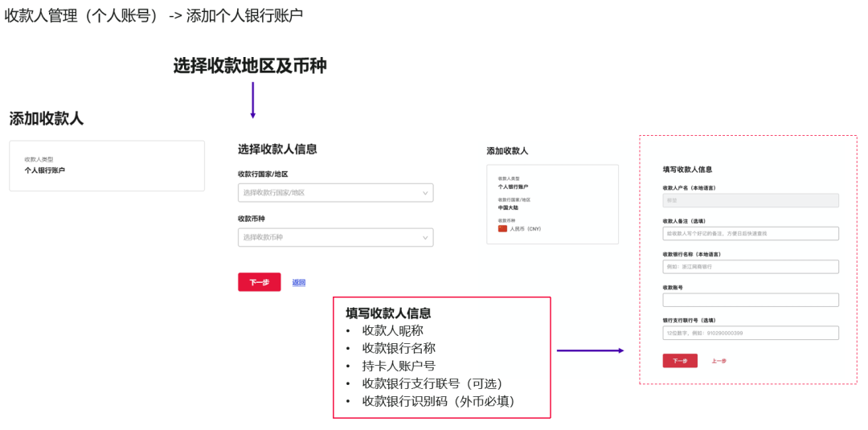Screen dimensions: 868x430
Task: Click the red 下一步 button under 收款币种
Action: pyautogui.click(x=259, y=282)
